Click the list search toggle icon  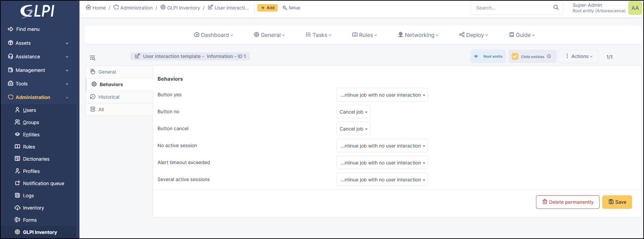92,58
